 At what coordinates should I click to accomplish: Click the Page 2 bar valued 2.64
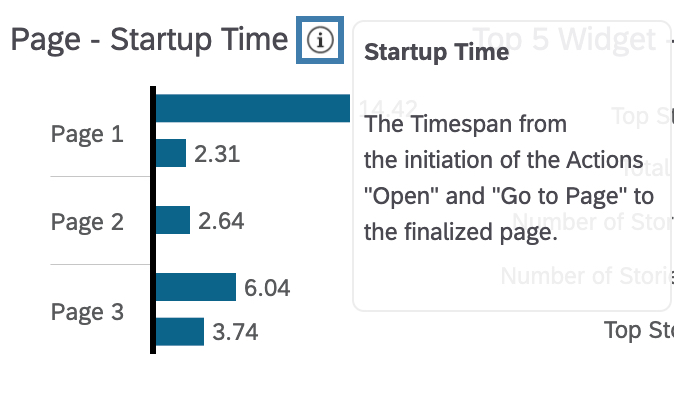coord(173,220)
